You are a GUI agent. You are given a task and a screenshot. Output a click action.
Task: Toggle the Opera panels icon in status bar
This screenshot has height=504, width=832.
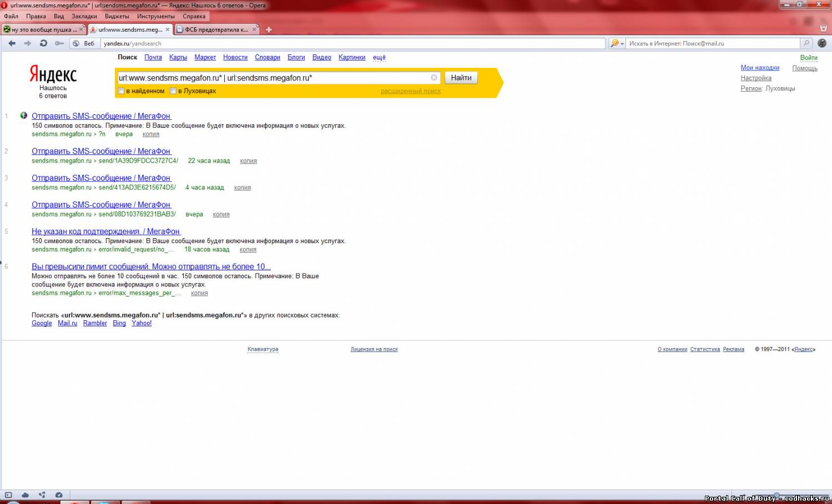point(8,495)
